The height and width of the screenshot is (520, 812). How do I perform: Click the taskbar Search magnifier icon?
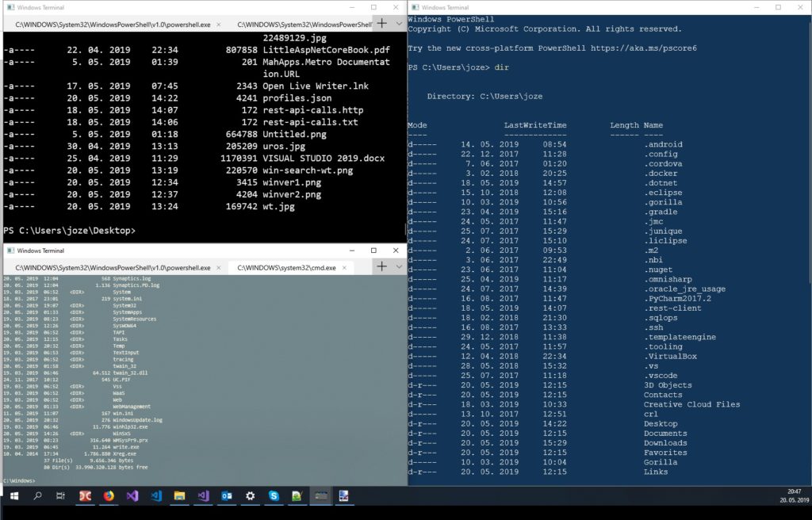[37, 496]
